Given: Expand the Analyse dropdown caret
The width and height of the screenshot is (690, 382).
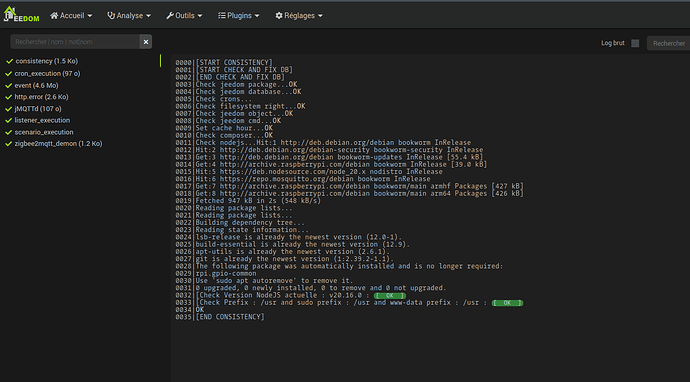Looking at the screenshot, I should (148, 16).
